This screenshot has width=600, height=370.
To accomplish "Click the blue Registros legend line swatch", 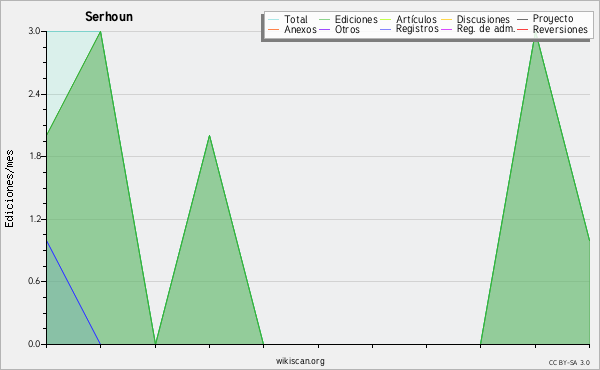I will pyautogui.click(x=385, y=29).
